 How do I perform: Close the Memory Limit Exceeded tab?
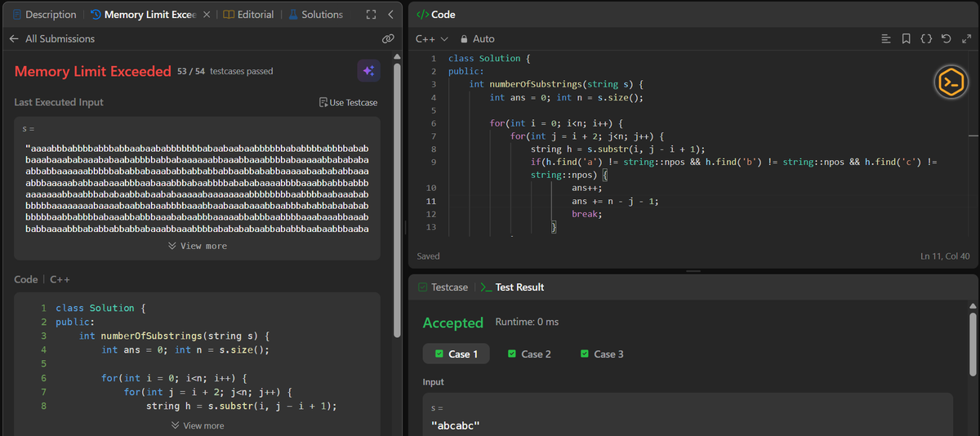[x=207, y=15]
